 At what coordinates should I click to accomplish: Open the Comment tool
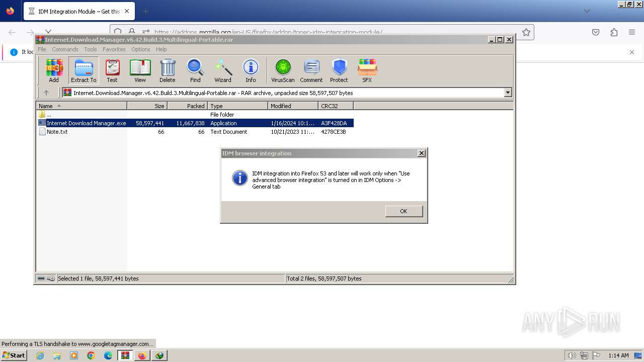311,70
